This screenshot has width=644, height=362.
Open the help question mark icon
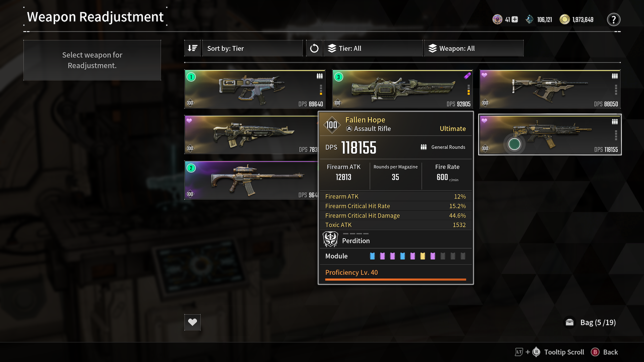tap(613, 19)
